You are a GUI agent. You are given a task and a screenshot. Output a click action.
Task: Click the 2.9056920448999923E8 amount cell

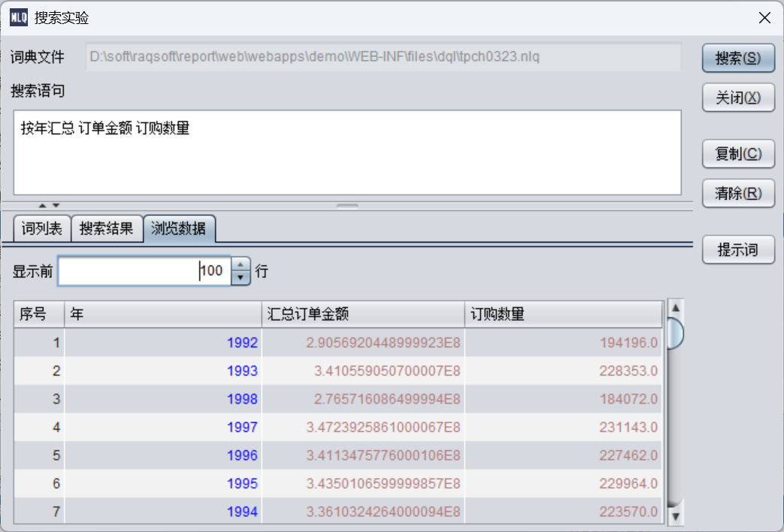pos(363,343)
